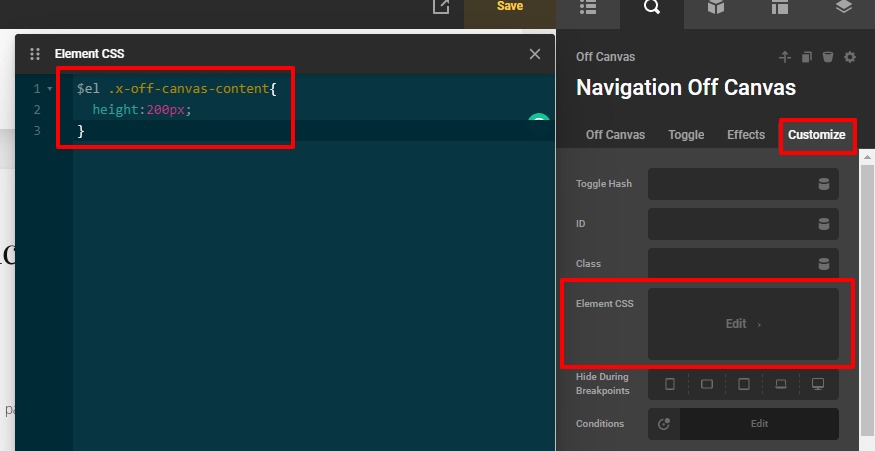This screenshot has height=451, width=875.
Task: Open the Templates layout icon
Action: coord(779,7)
